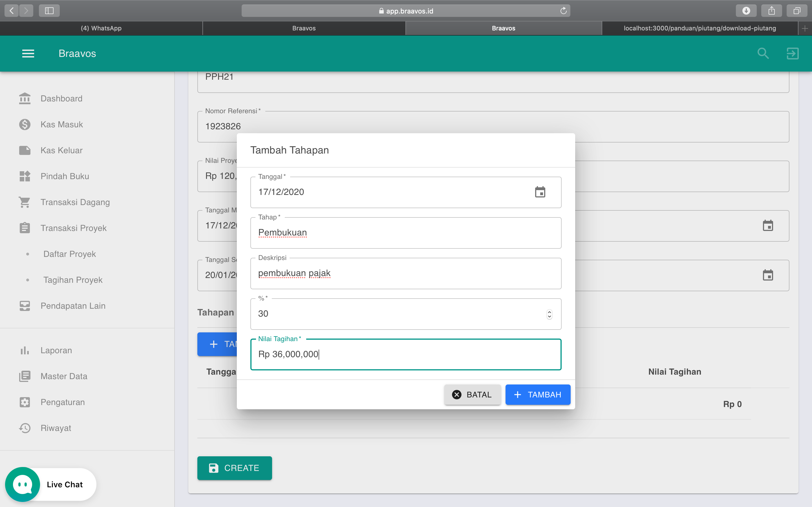Click the Live Chat bubble icon

pos(23,484)
